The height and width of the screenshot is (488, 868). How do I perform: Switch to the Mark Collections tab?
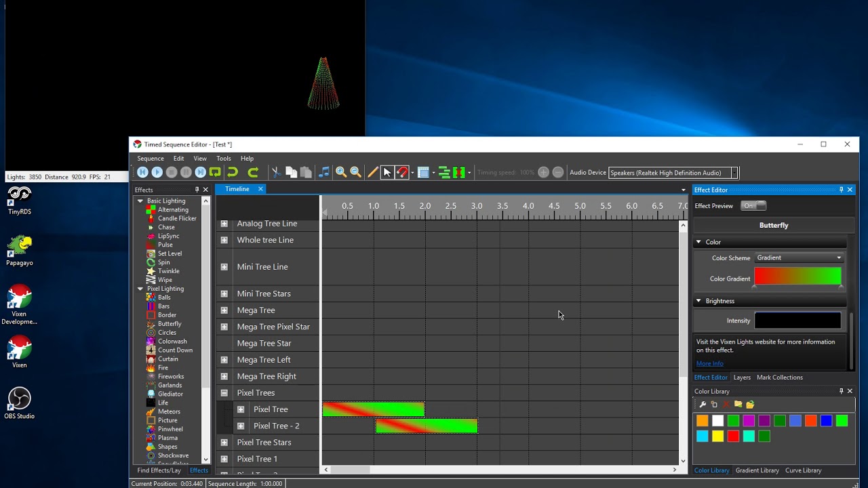pyautogui.click(x=780, y=378)
